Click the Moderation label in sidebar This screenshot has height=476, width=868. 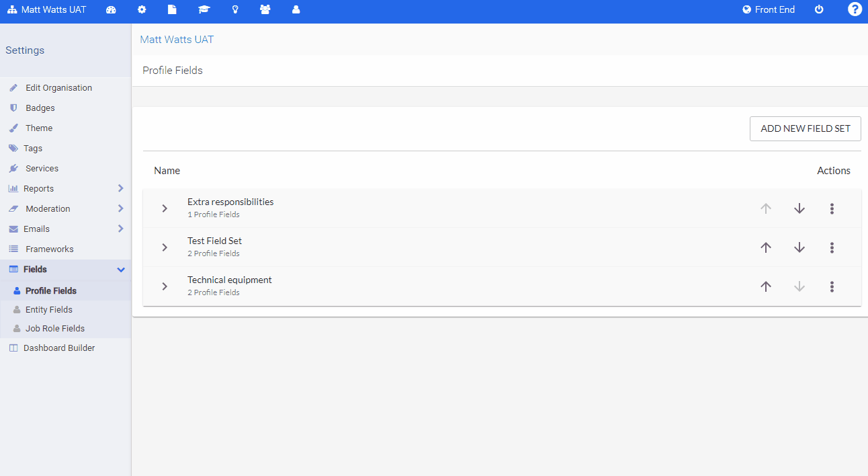(48, 209)
